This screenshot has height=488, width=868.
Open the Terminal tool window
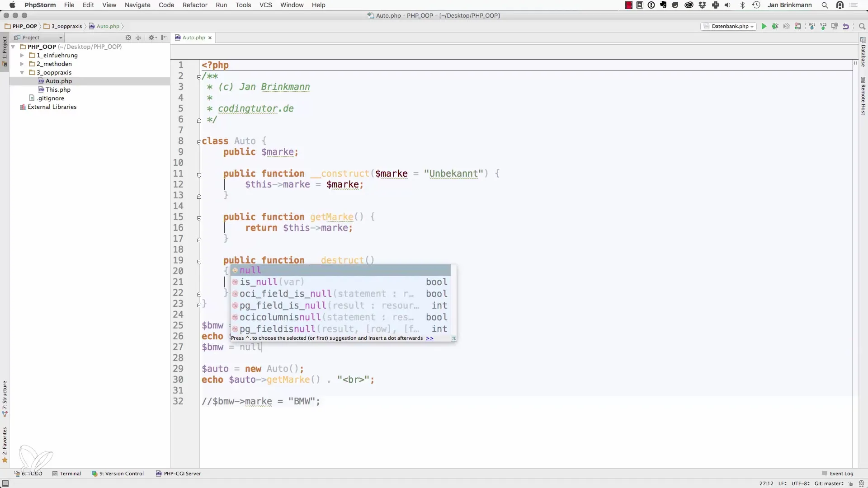66,474
